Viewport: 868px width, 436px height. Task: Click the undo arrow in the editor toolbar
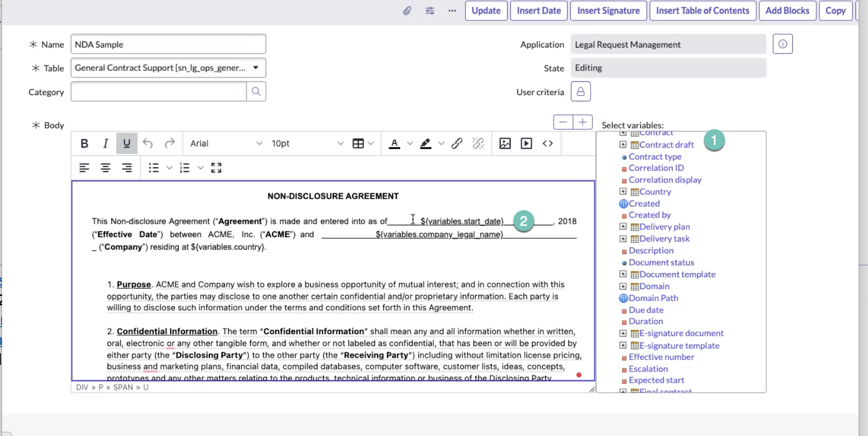(x=148, y=143)
